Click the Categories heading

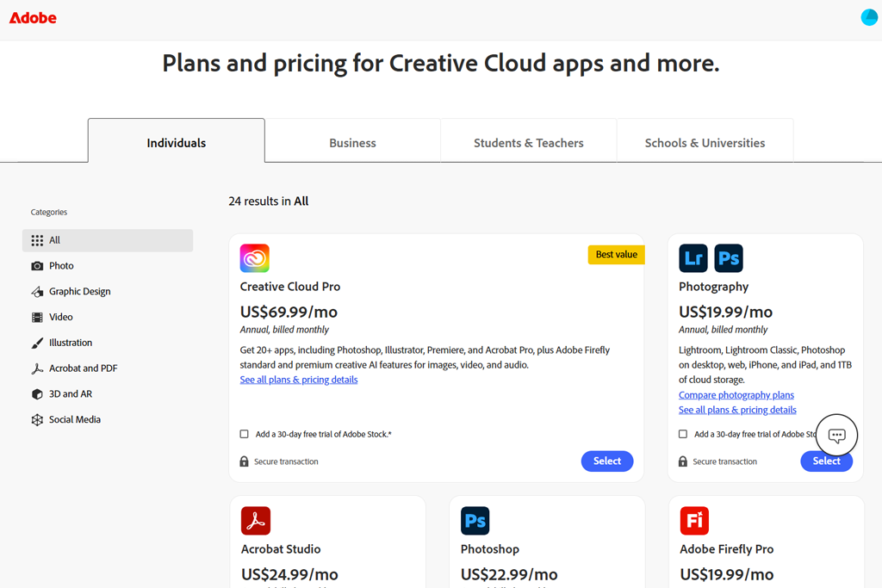49,213
